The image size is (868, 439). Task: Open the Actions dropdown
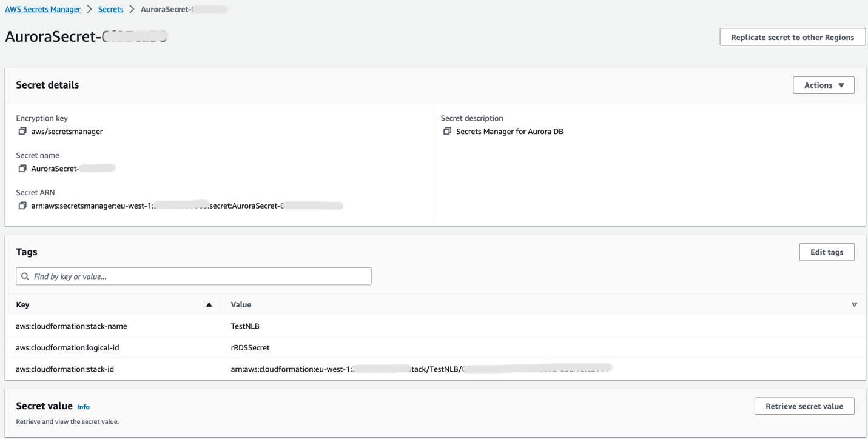[823, 85]
